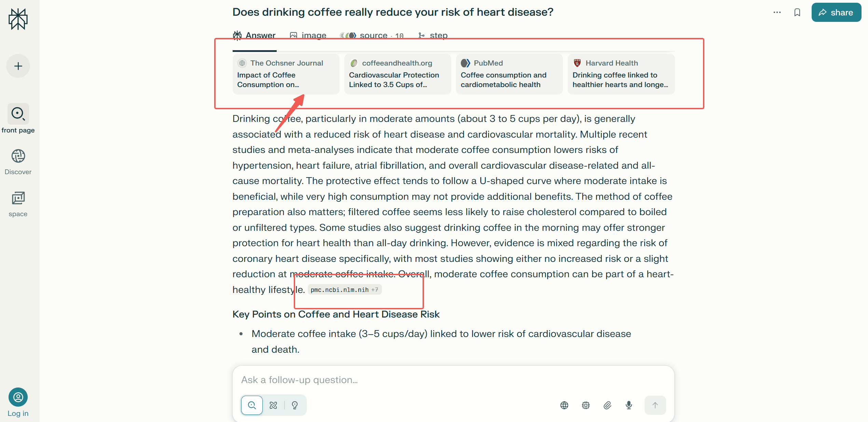The image size is (868, 422).
Task: Switch to the image tab
Action: [308, 36]
